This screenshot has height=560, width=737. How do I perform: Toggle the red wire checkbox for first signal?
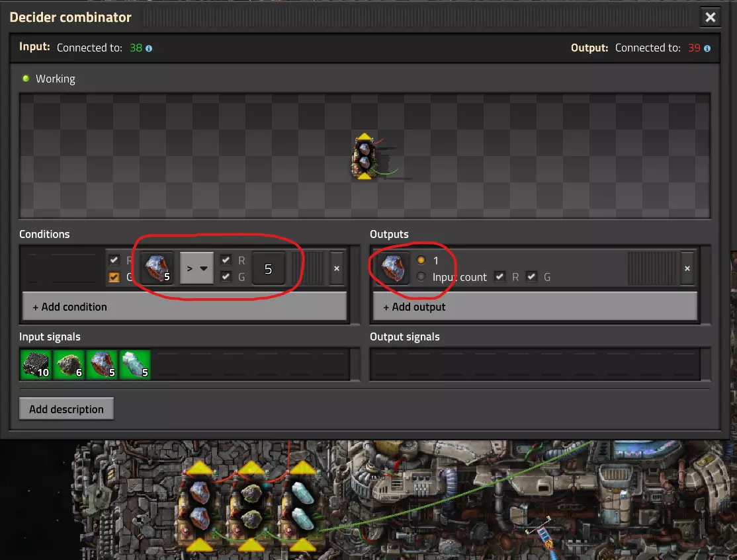coord(114,260)
